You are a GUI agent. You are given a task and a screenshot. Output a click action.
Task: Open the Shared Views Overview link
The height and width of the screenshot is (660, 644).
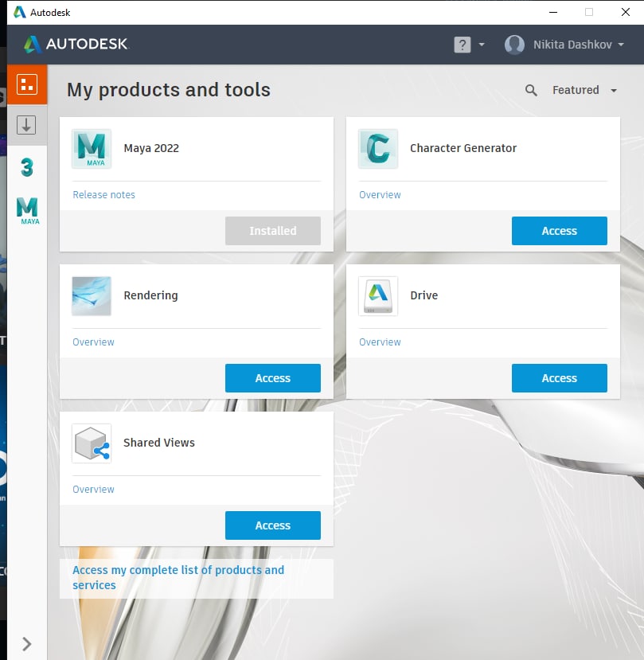tap(93, 490)
